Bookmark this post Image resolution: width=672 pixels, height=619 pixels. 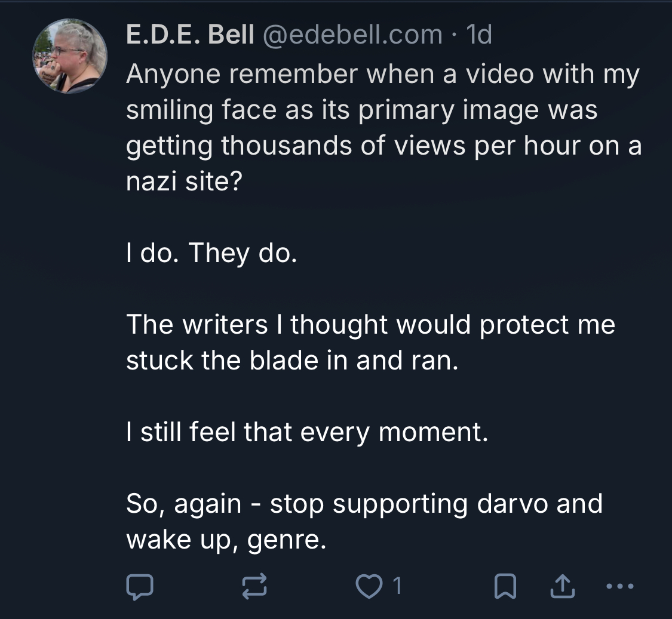point(505,586)
